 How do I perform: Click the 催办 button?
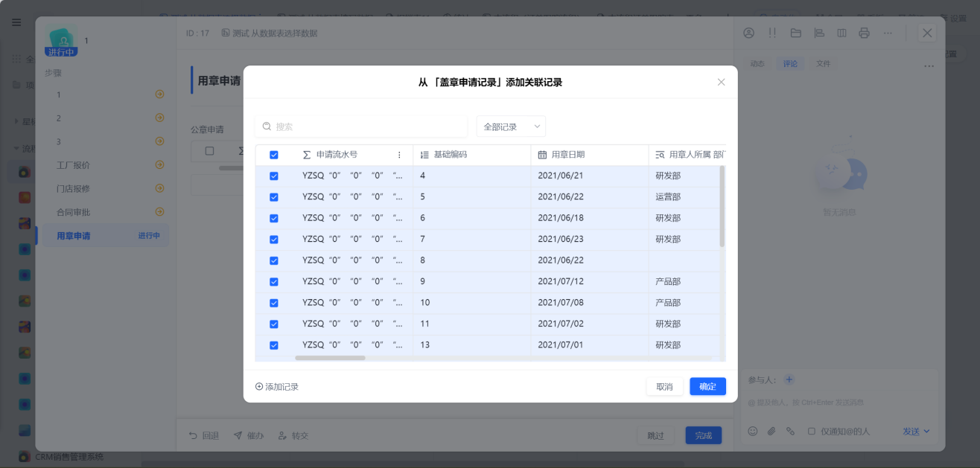249,435
